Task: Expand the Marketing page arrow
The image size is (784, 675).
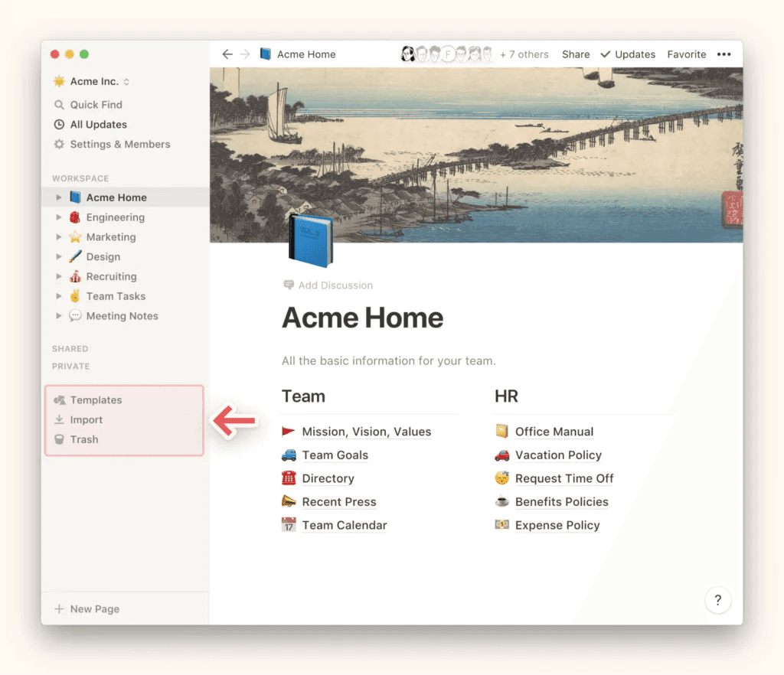Action: point(58,236)
